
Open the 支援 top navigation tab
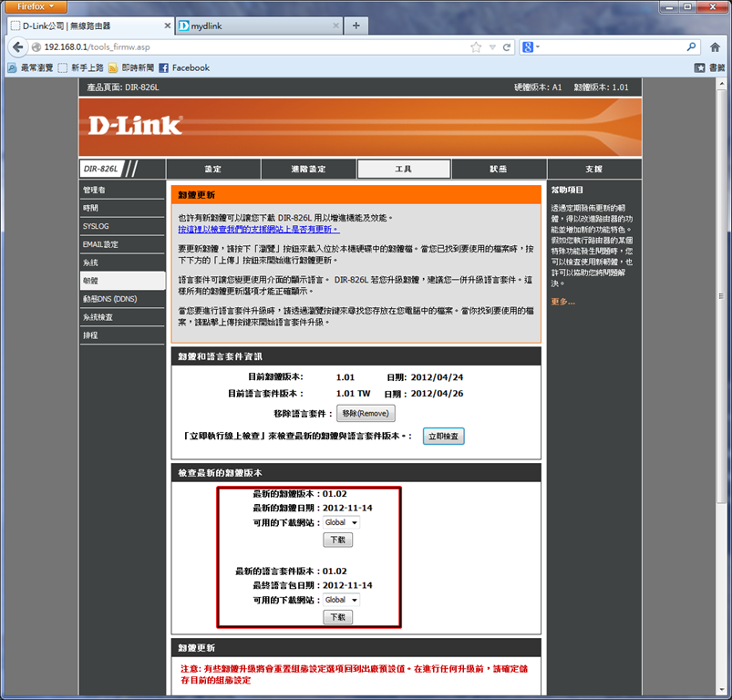(x=594, y=169)
